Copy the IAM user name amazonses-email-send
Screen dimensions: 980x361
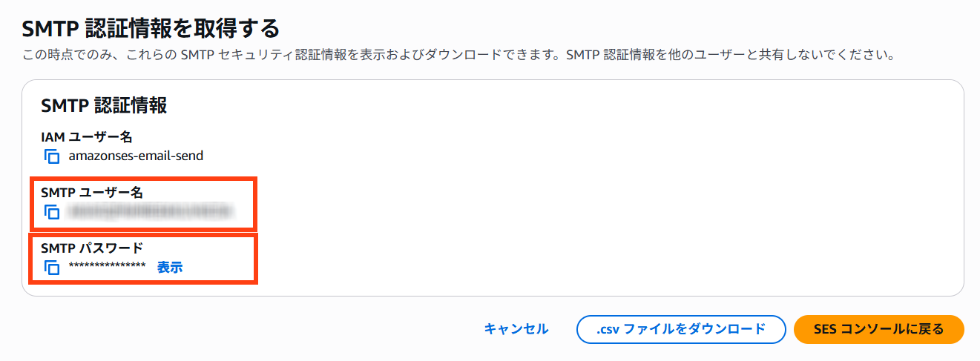tap(51, 156)
